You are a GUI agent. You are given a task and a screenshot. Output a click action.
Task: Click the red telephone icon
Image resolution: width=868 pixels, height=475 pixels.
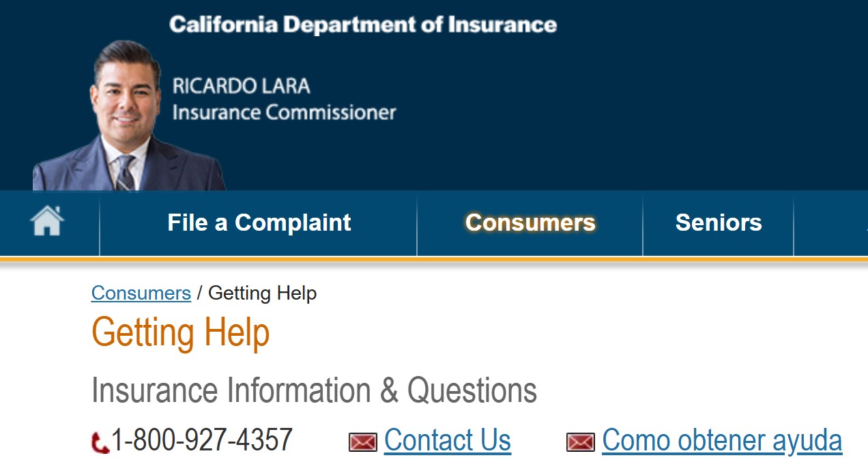(x=100, y=442)
